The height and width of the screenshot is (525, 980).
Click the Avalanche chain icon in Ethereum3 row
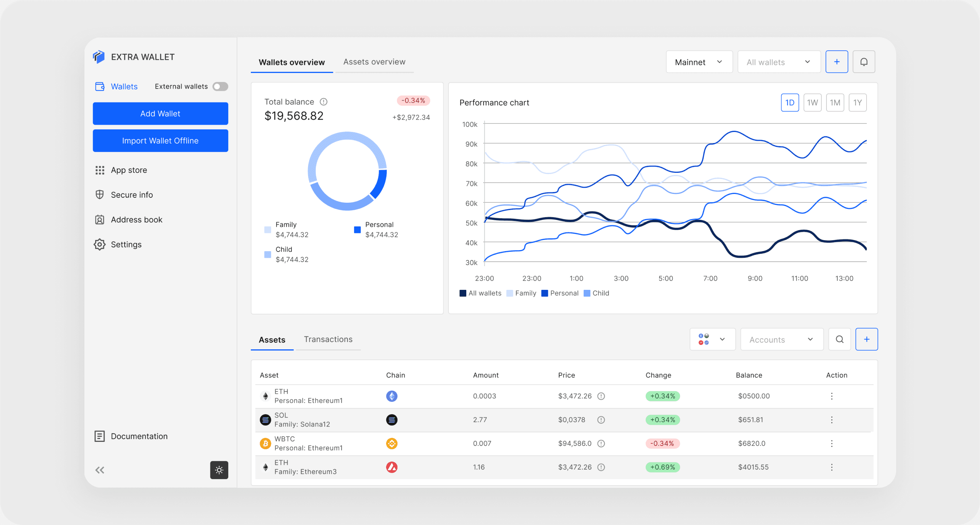pyautogui.click(x=392, y=467)
